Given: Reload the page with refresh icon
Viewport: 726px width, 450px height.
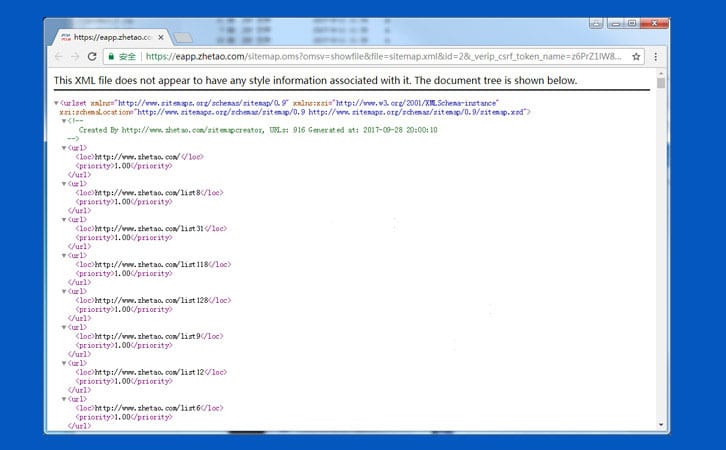Looking at the screenshot, I should coord(92,56).
